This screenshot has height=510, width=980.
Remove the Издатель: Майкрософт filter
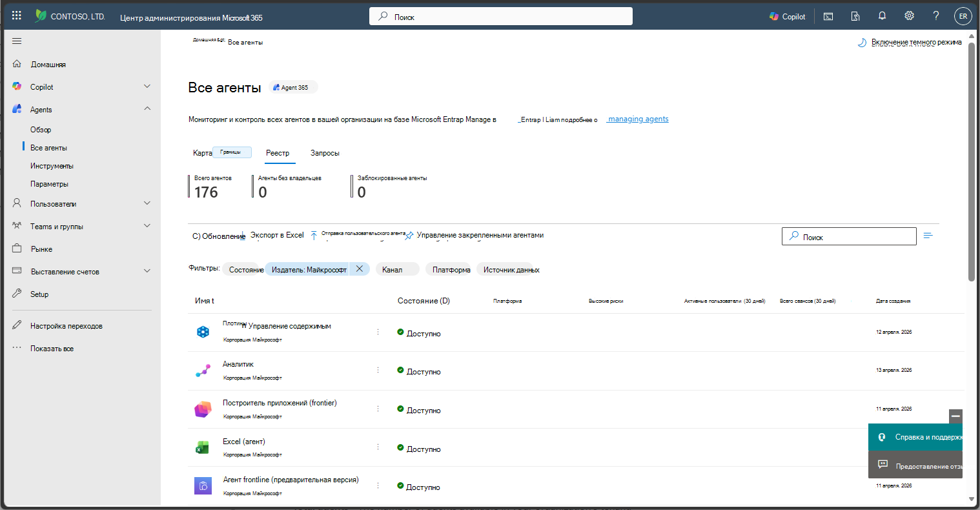coord(360,269)
